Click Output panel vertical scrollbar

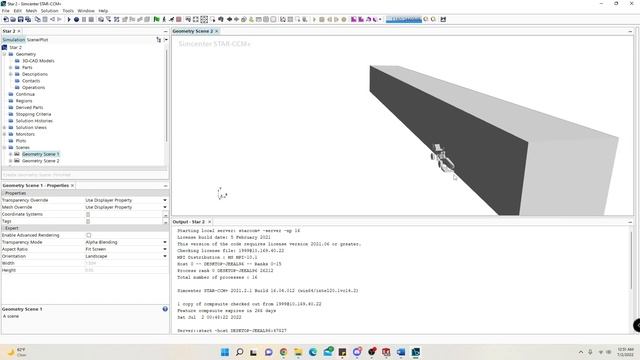point(631,259)
